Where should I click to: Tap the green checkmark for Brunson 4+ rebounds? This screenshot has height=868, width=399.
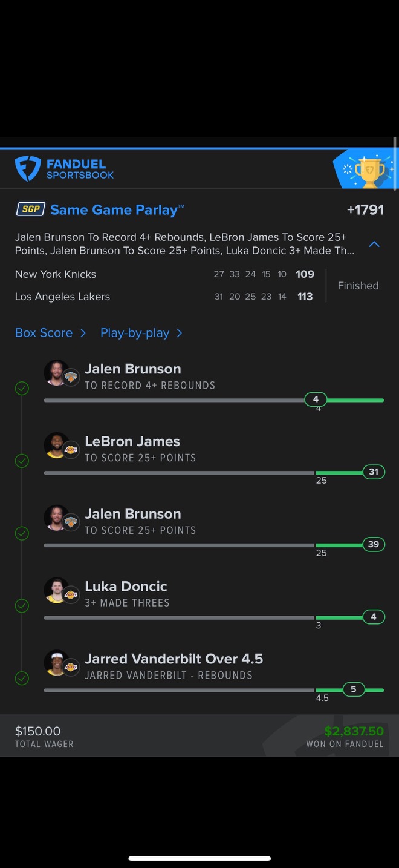coord(22,389)
